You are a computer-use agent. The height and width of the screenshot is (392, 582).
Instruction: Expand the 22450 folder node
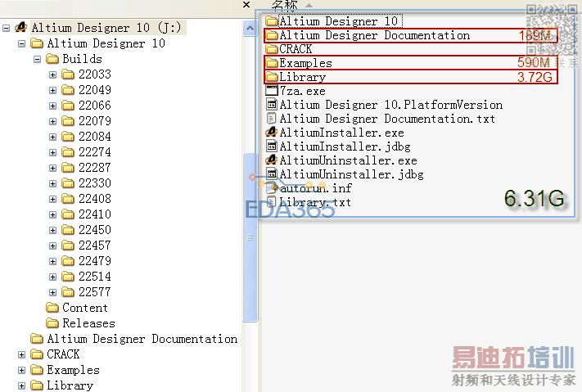[52, 231]
